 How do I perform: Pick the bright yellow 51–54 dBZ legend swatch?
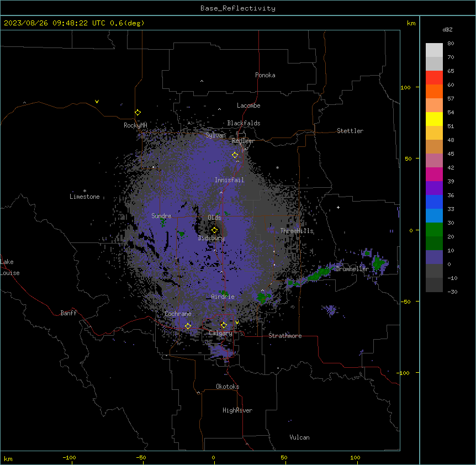[x=434, y=119]
